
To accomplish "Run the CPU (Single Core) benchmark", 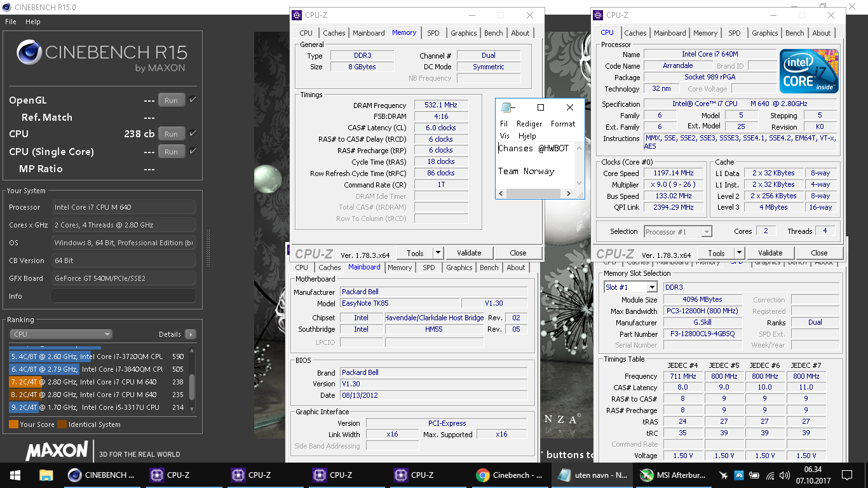I will coord(172,151).
